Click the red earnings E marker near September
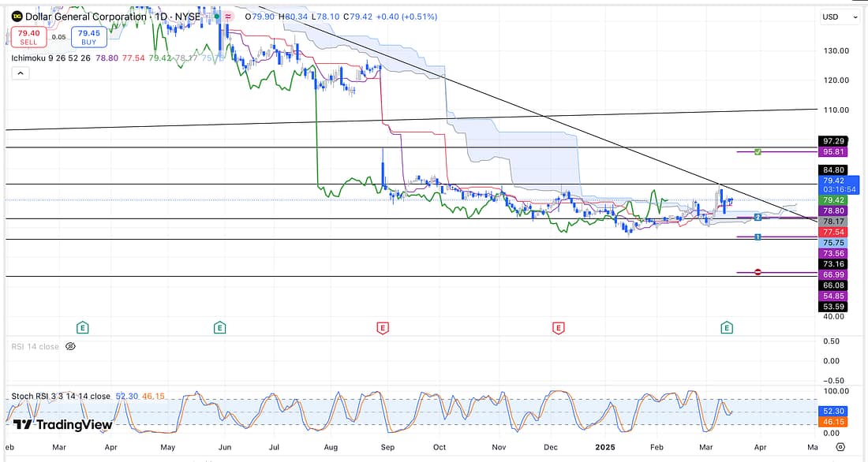This screenshot has height=462, width=868. click(x=382, y=326)
